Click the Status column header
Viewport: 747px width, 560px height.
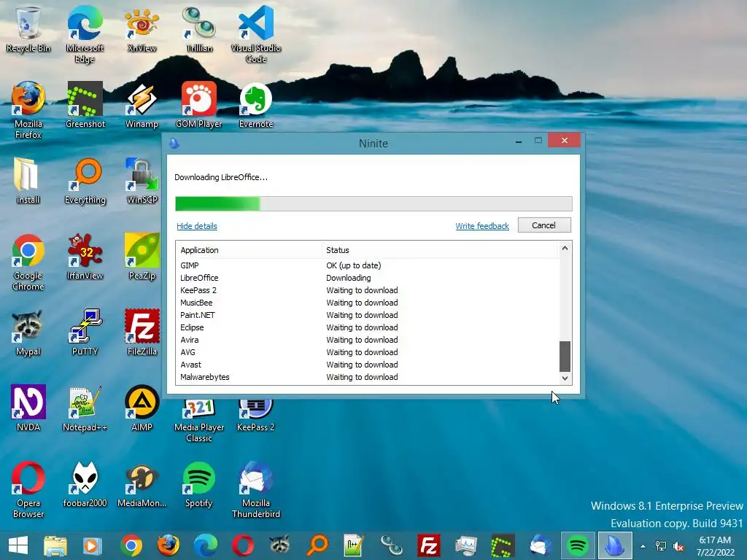[x=439, y=250]
